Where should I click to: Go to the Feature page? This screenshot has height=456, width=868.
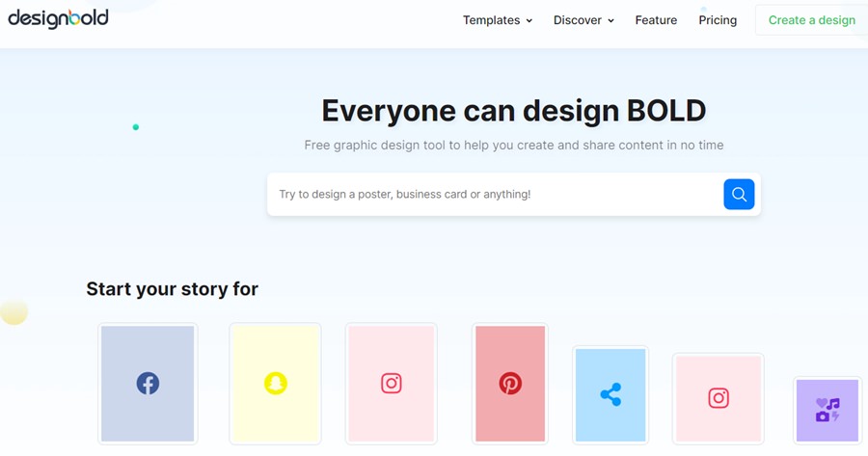[656, 20]
